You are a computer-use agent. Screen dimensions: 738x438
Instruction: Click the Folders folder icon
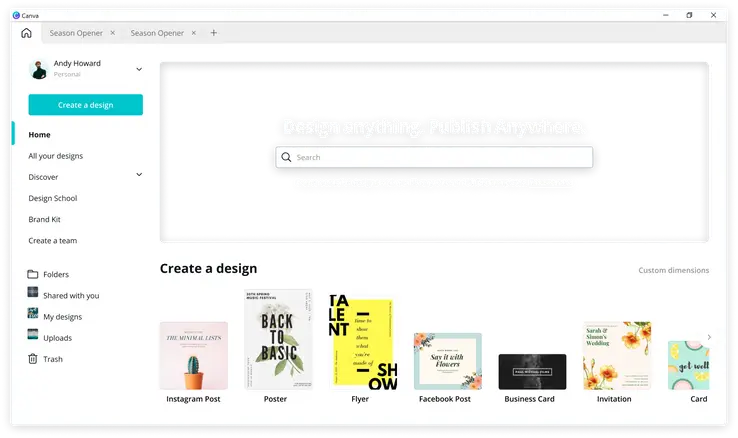[x=32, y=274]
